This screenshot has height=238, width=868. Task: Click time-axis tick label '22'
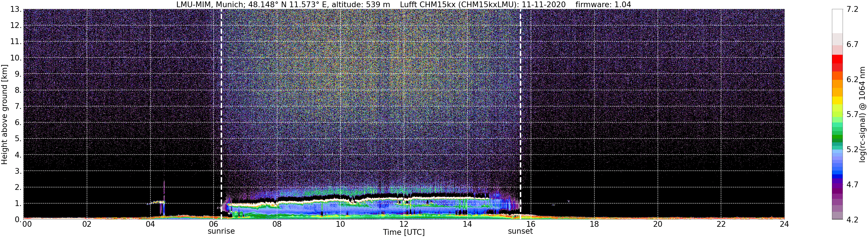pyautogui.click(x=721, y=224)
